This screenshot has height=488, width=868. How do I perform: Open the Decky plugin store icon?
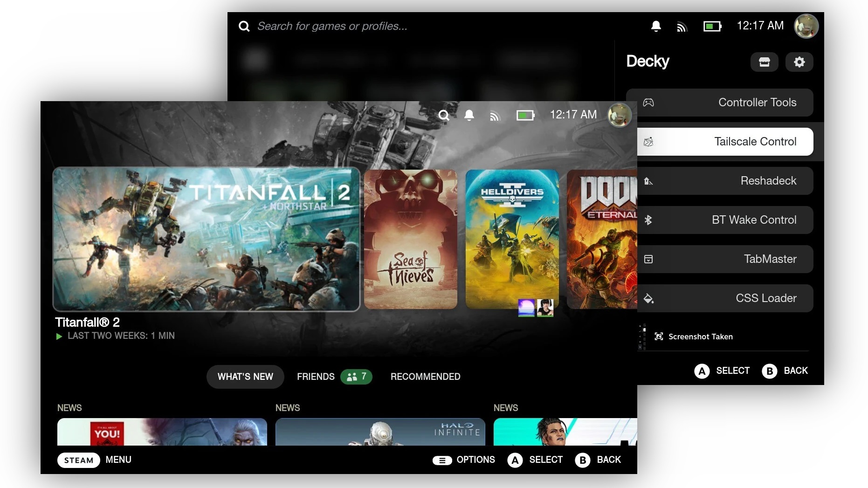(764, 62)
